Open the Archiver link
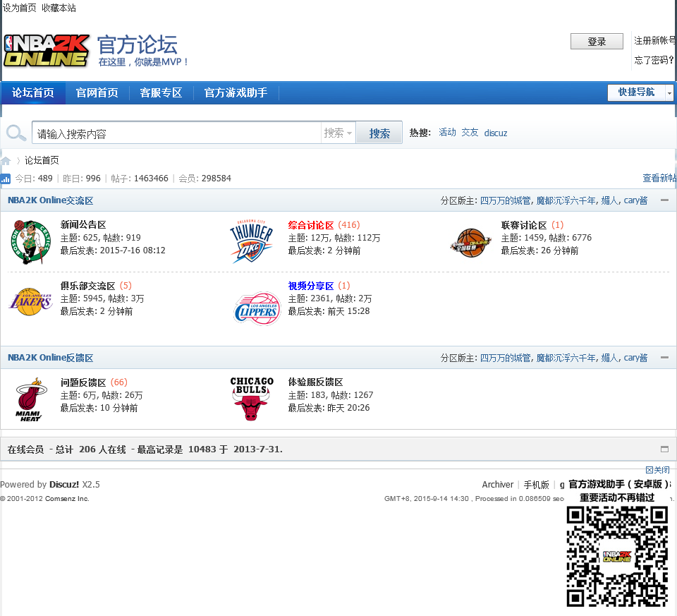This screenshot has height=616, width=677. point(498,485)
